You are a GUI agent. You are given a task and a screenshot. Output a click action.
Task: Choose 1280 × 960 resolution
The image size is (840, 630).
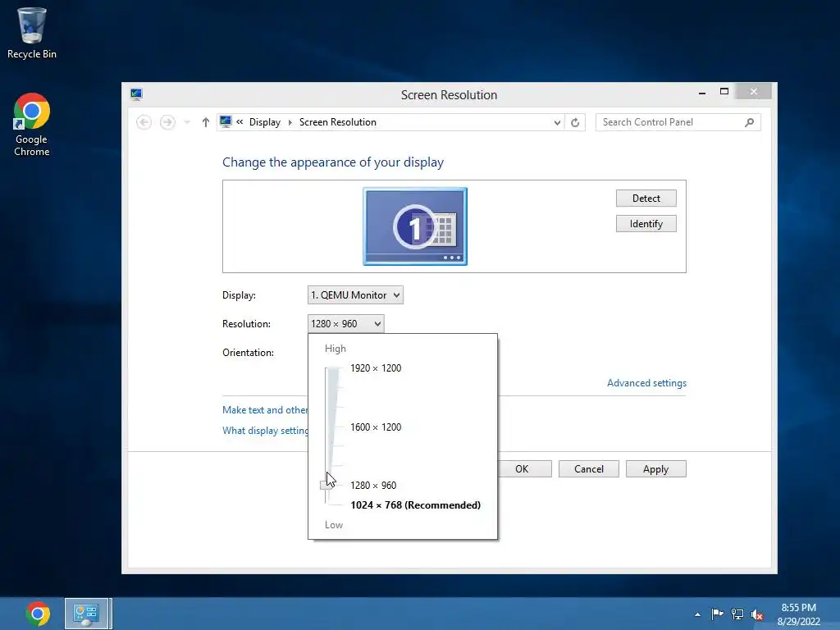click(373, 486)
